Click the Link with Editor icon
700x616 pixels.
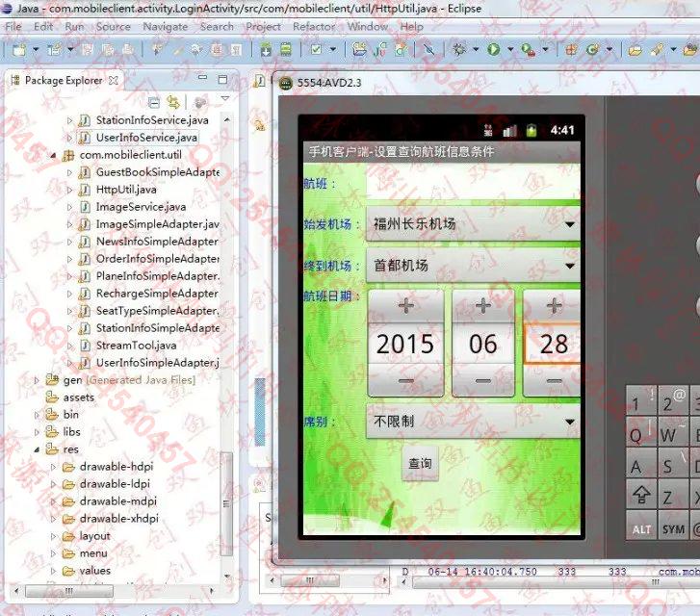point(173,103)
